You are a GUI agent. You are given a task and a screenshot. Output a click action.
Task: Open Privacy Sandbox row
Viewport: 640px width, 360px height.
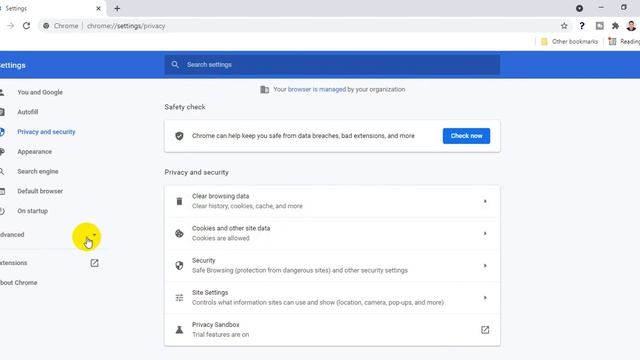point(332,330)
